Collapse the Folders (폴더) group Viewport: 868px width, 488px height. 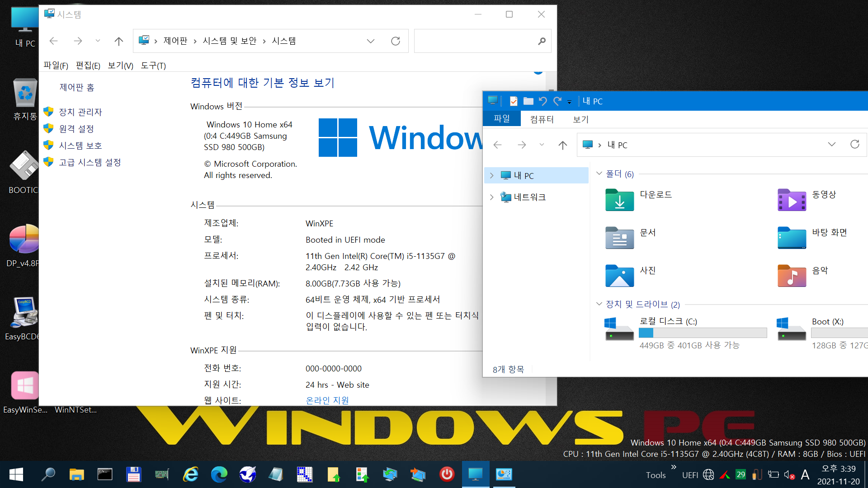coord(599,174)
